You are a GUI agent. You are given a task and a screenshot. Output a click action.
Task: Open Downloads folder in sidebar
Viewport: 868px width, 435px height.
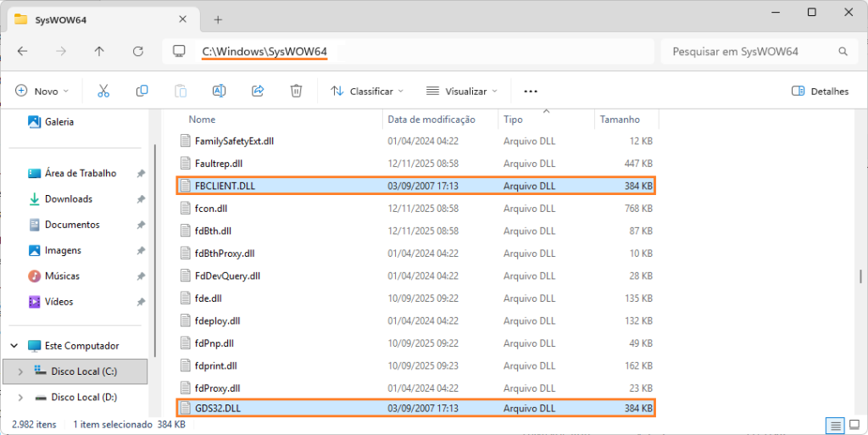click(x=68, y=198)
